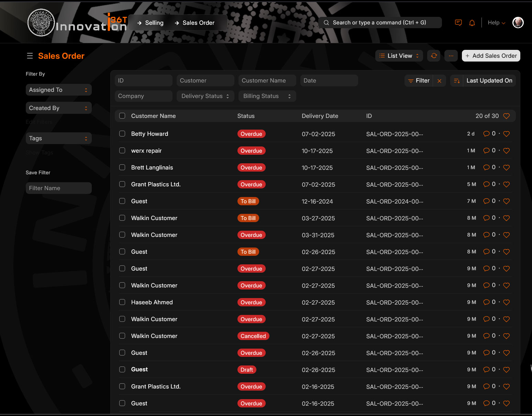Toggle sort direction icon beside Last Updated On

(x=457, y=81)
